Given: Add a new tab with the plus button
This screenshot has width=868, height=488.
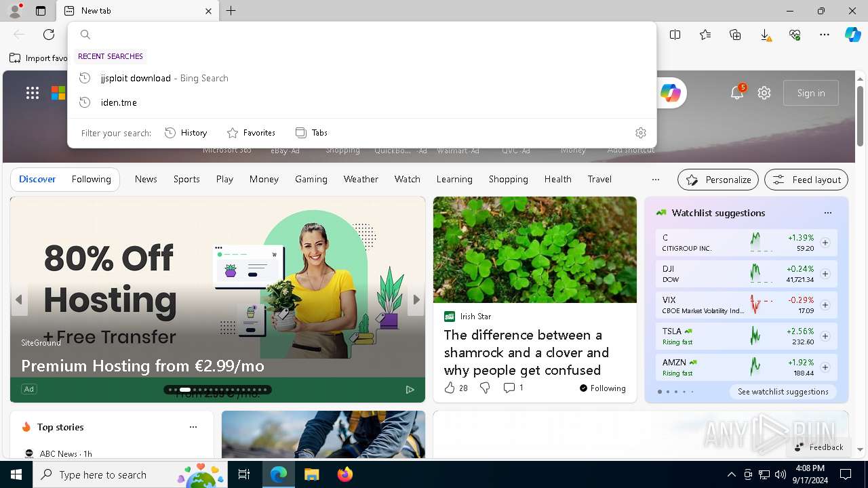Looking at the screenshot, I should click(x=231, y=11).
